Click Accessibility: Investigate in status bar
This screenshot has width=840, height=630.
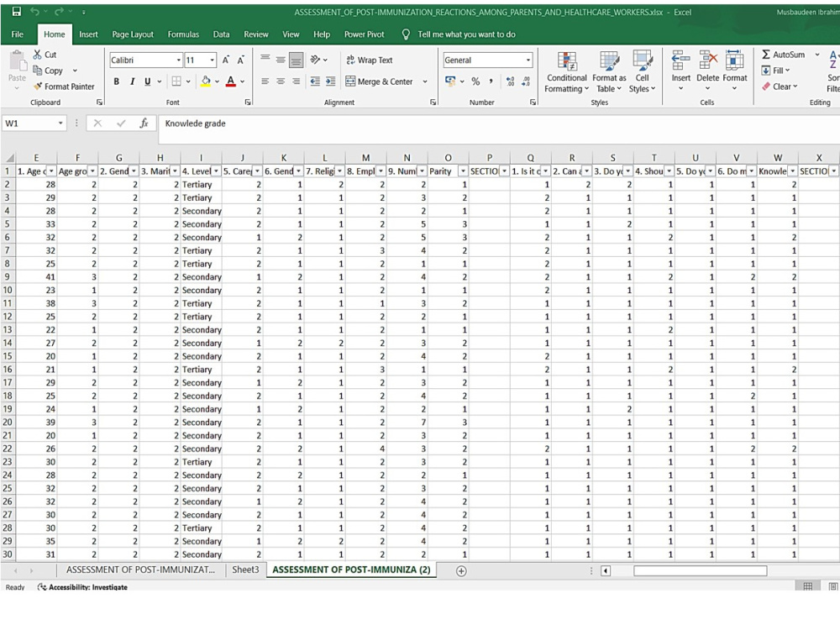(83, 587)
